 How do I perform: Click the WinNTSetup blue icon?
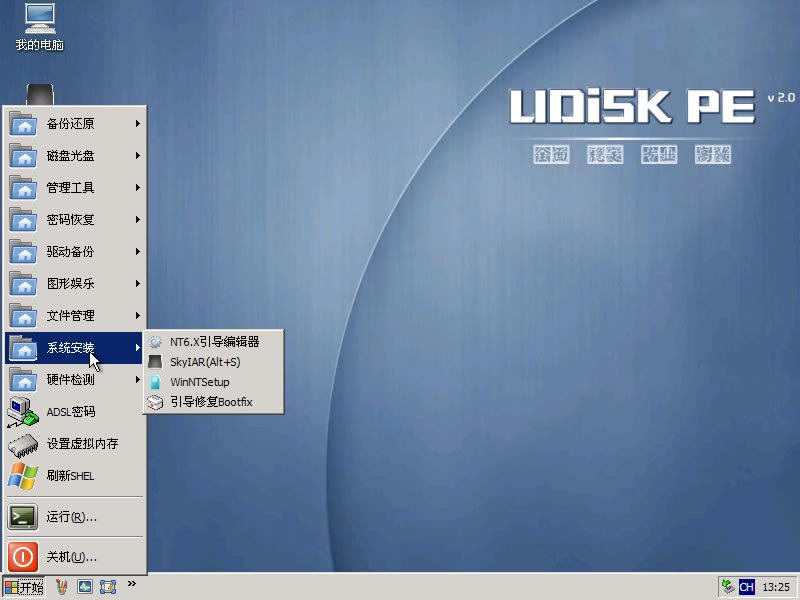pos(155,382)
